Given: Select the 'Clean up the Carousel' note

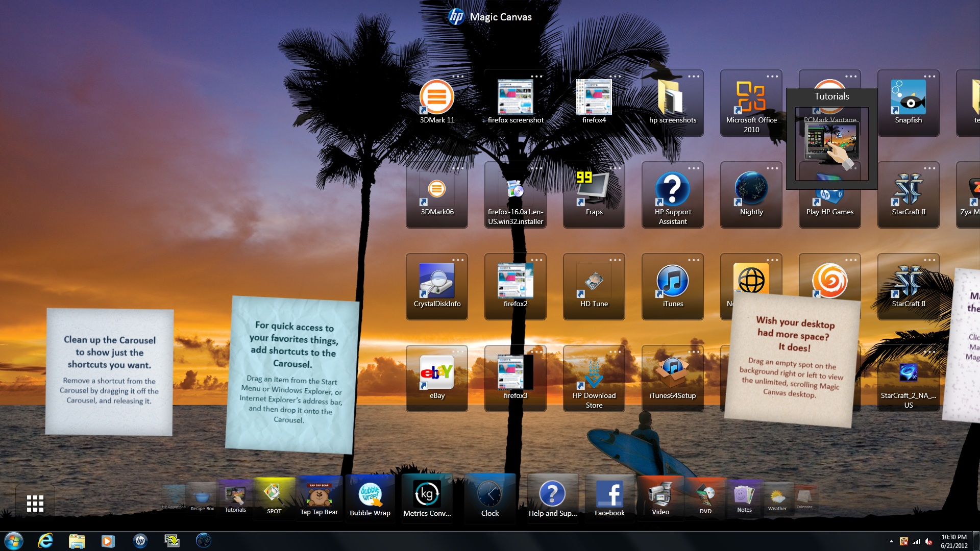Looking at the screenshot, I should tap(109, 372).
